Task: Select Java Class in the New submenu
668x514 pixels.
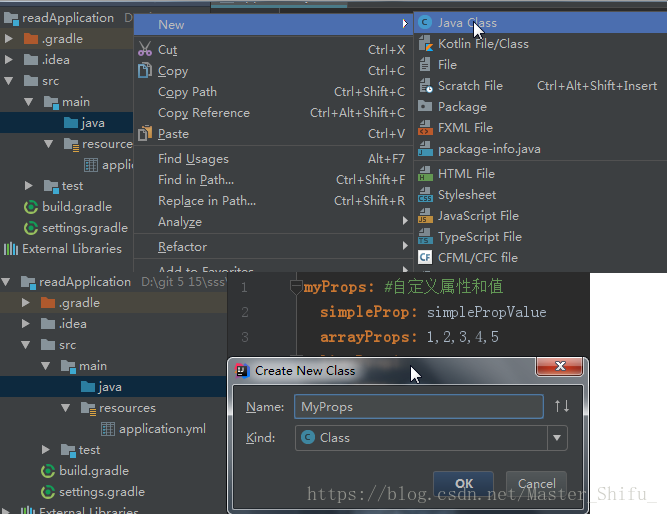Action: pyautogui.click(x=540, y=23)
